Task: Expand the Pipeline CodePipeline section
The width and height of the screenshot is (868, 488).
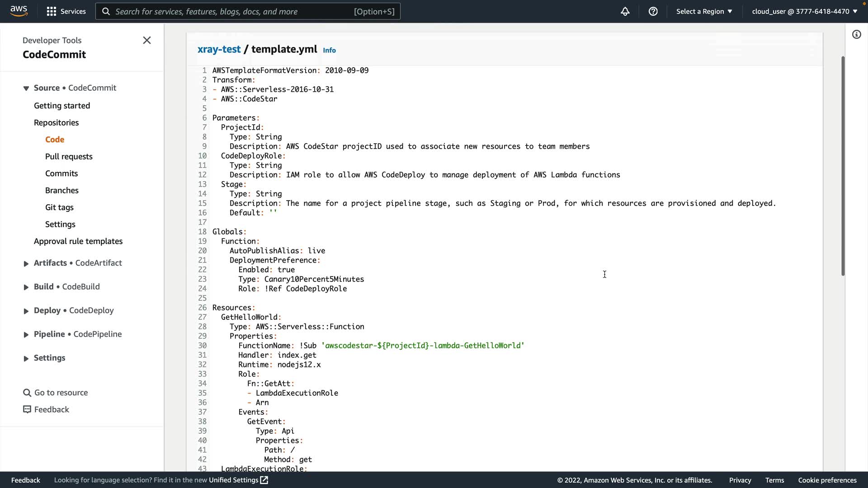Action: click(x=26, y=334)
